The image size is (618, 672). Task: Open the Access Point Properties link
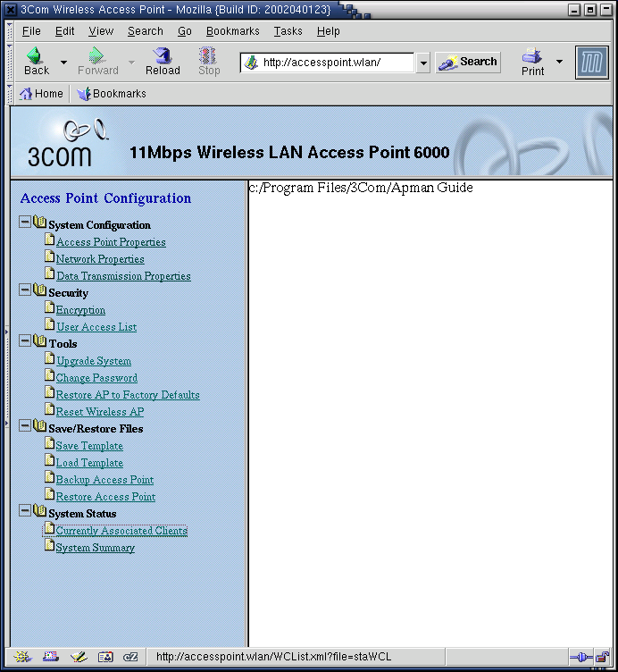point(111,242)
